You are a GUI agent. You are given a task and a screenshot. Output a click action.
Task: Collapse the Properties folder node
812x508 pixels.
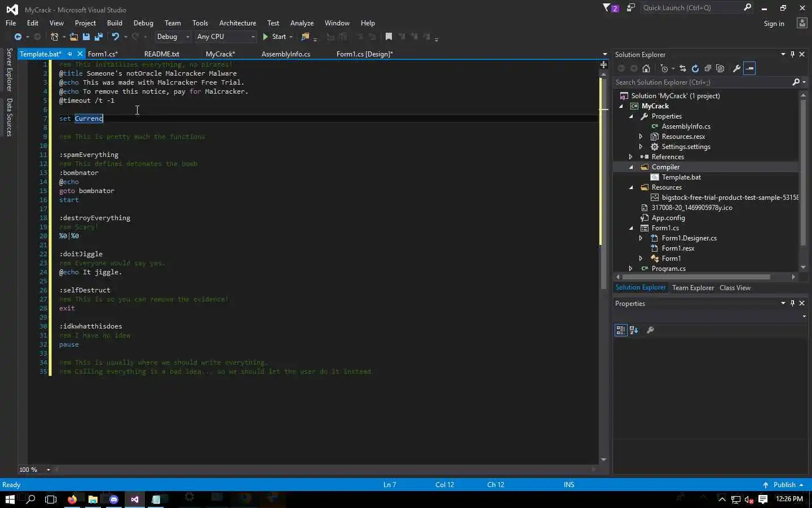[x=631, y=116]
